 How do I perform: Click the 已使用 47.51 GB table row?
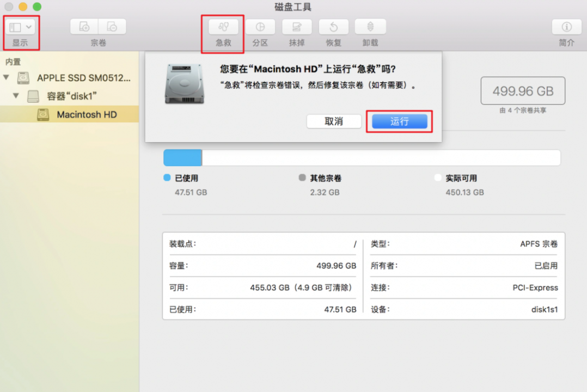(x=263, y=309)
